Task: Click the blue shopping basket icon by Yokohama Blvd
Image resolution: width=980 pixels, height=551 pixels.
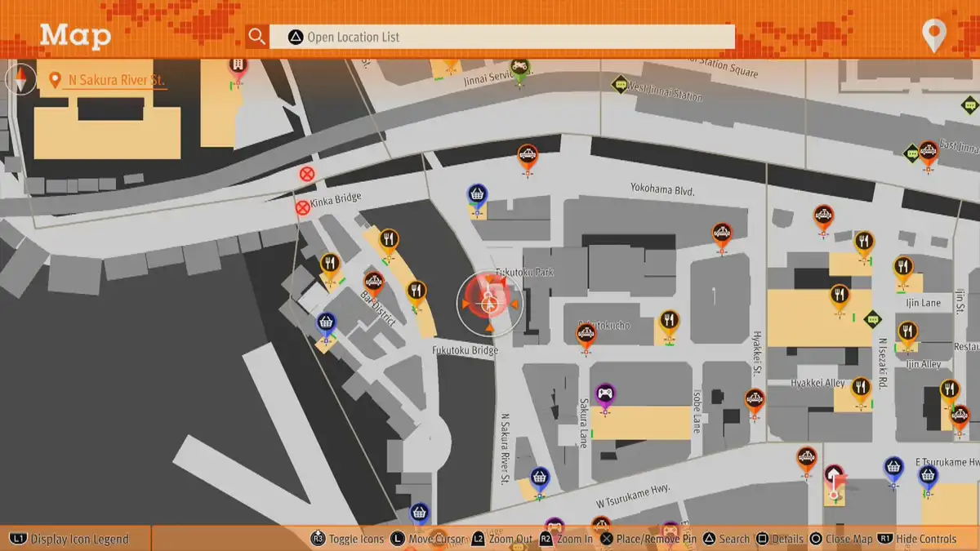Action: coord(478,195)
